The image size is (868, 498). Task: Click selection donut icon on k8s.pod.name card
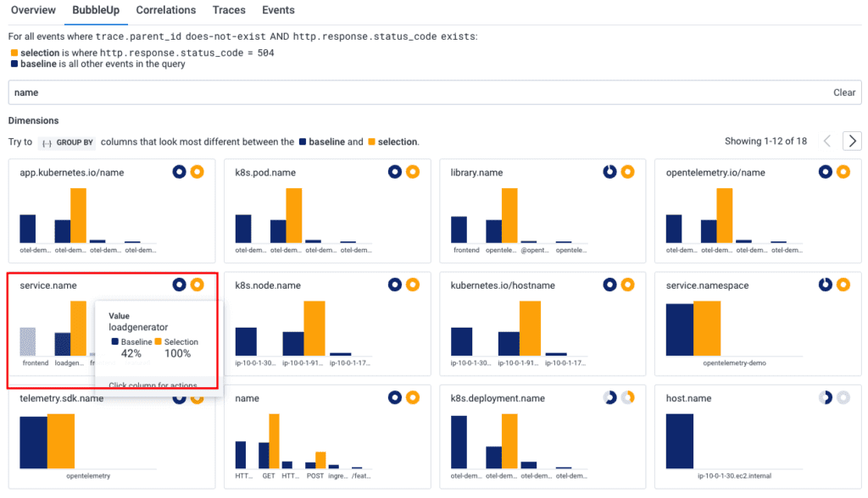click(412, 172)
